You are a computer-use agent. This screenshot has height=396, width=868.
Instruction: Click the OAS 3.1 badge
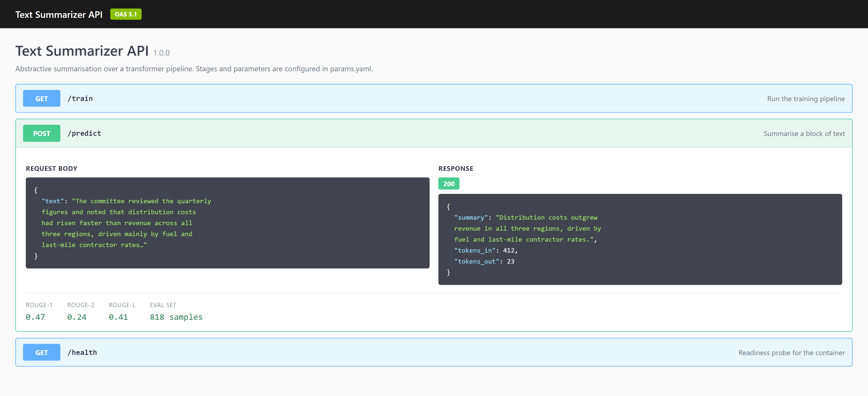(x=126, y=14)
